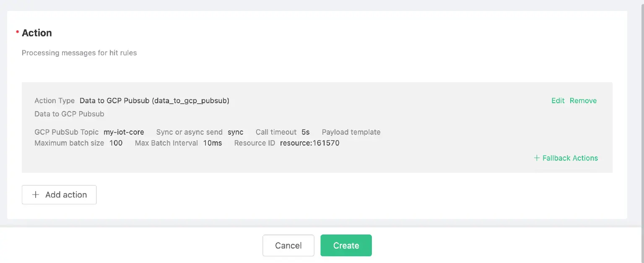Viewport: 644px width, 263px height.
Task: Open the Edit link for the action
Action: pos(558,101)
